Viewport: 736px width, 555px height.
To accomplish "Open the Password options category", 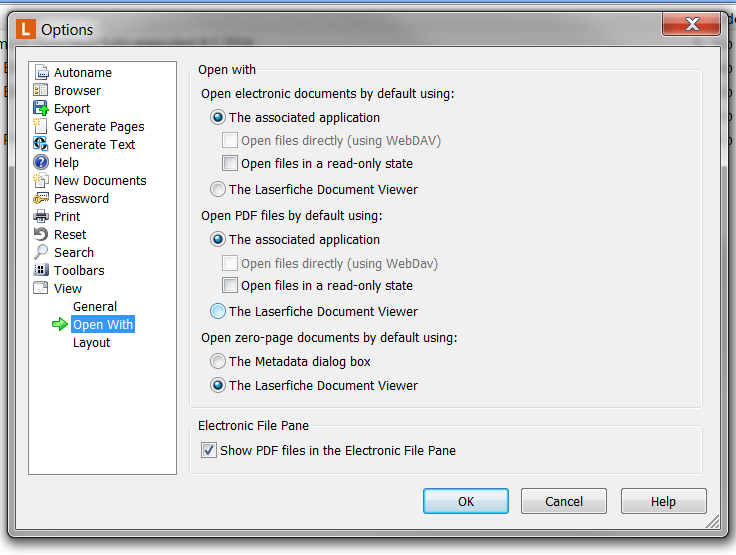I will [81, 199].
